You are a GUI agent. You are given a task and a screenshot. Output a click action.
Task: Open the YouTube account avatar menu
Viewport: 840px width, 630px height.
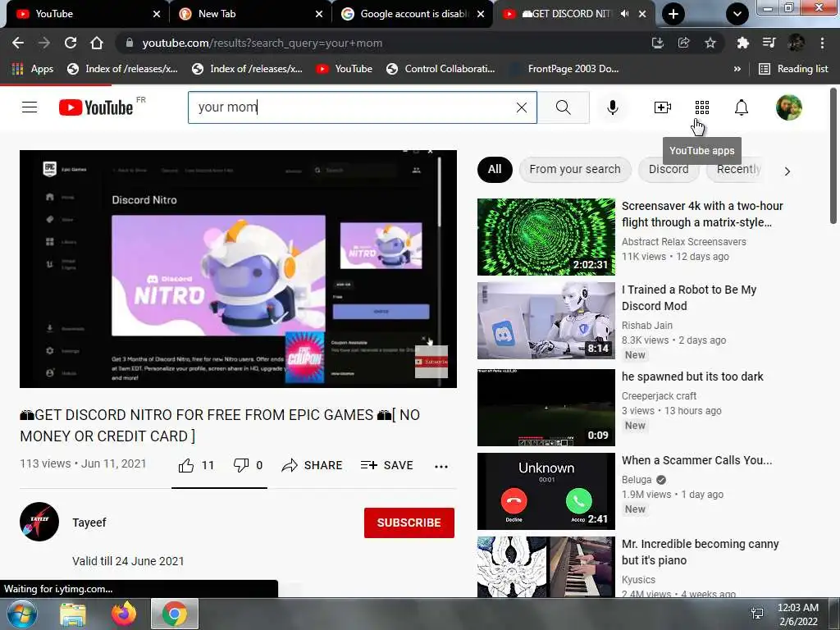[788, 107]
